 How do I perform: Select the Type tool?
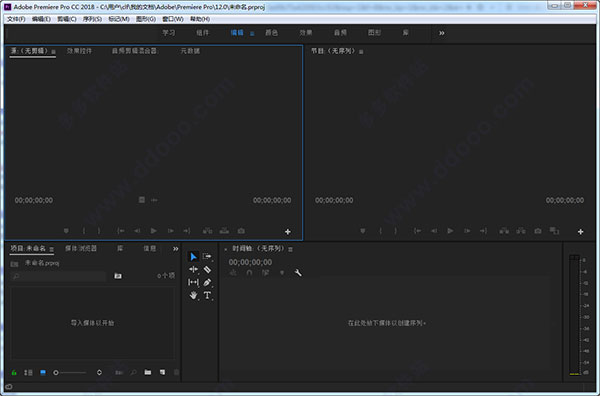pyautogui.click(x=207, y=295)
